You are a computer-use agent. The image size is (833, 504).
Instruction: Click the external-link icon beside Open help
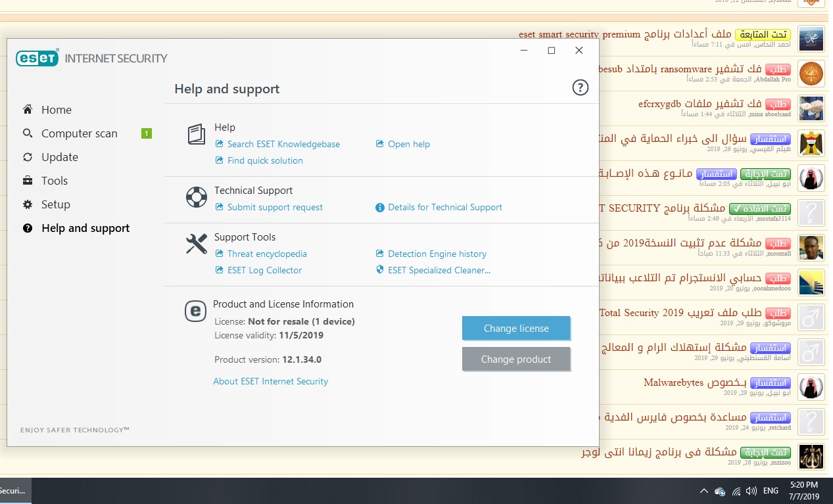(x=379, y=144)
